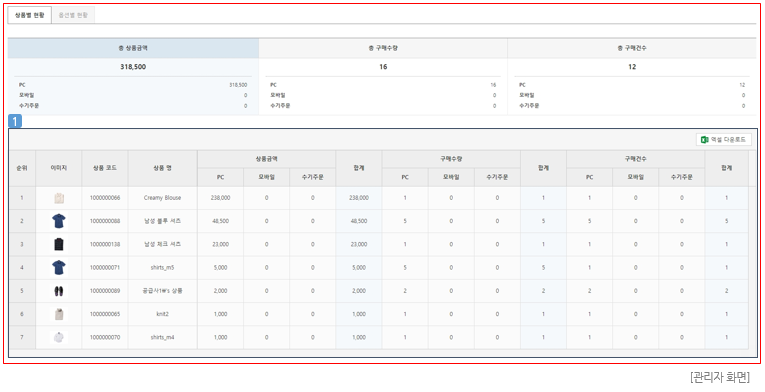Click the Creamy Blouse product name
Screen dimensions: 765x392
coord(162,198)
